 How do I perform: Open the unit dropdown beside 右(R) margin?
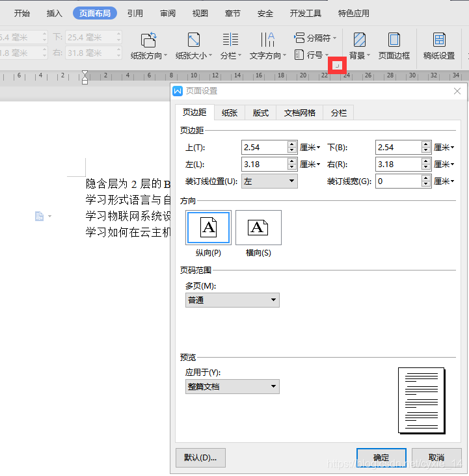(444, 165)
